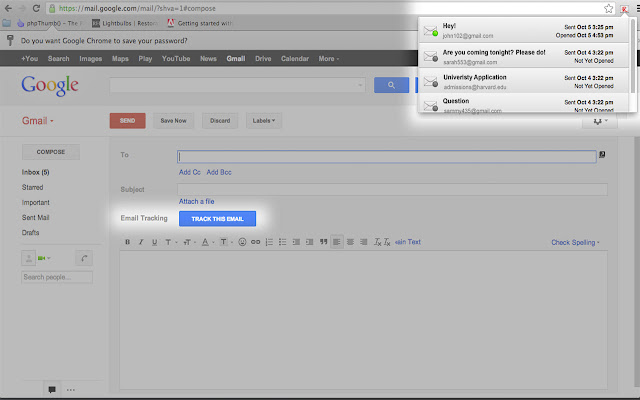The image size is (640, 400).
Task: Remove formatting with first Tx icon
Action: coord(378,242)
